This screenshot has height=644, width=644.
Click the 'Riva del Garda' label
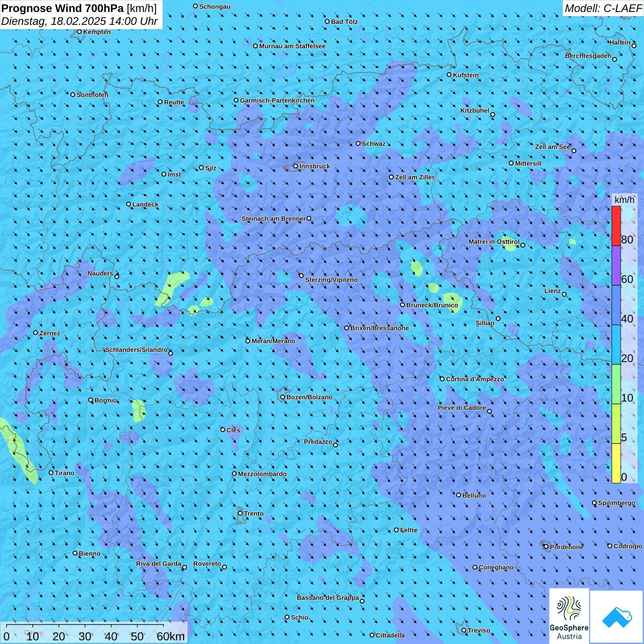[x=159, y=563]
